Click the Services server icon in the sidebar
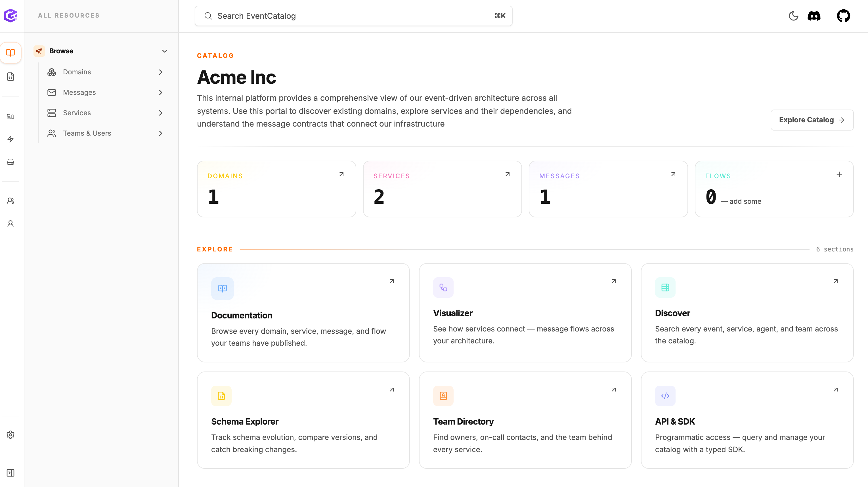This screenshot has width=868, height=487. (52, 113)
